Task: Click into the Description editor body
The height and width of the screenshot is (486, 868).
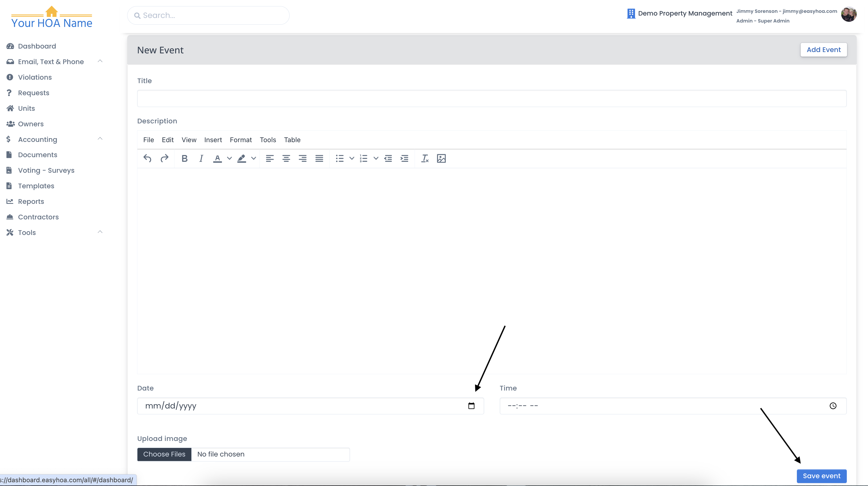Action: pos(492,271)
